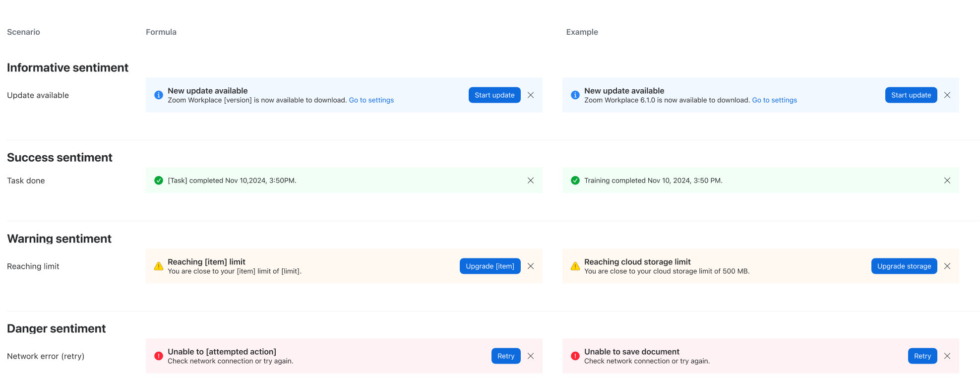Follow Go to settings link in [version] banner
The height and width of the screenshot is (379, 980).
coord(371,100)
